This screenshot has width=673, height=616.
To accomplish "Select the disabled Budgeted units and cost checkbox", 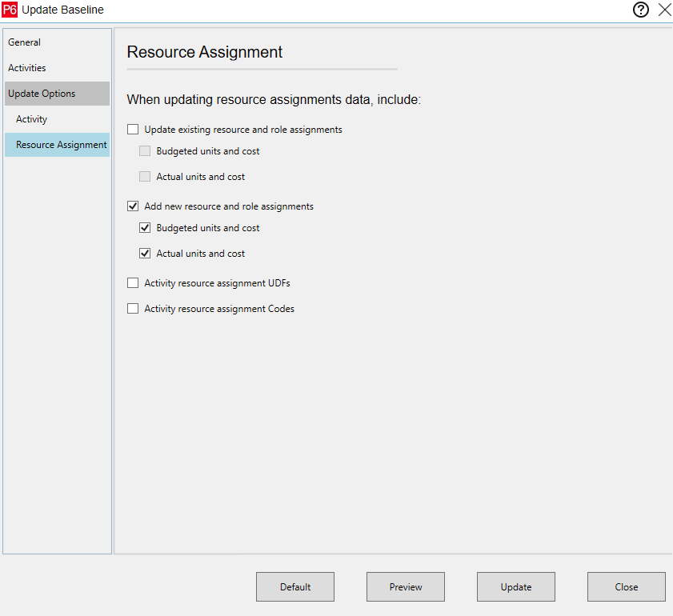I will point(145,150).
